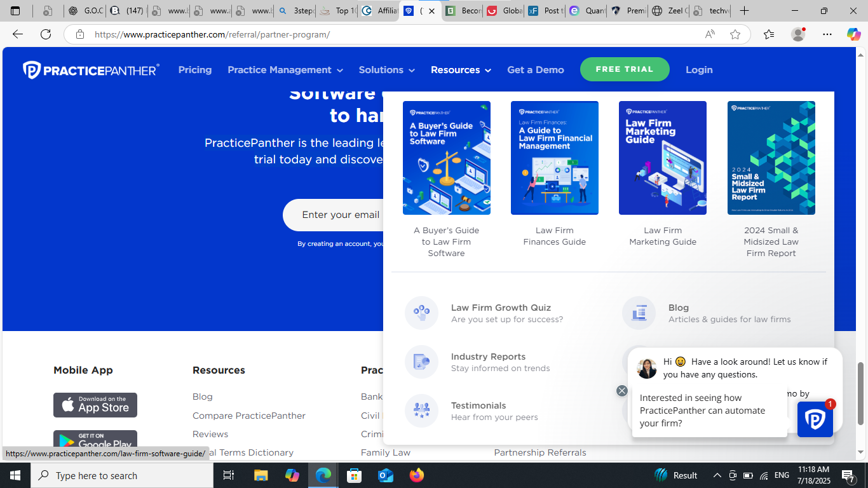868x488 pixels.
Task: Click the Task View taskbar icon
Action: click(229, 475)
